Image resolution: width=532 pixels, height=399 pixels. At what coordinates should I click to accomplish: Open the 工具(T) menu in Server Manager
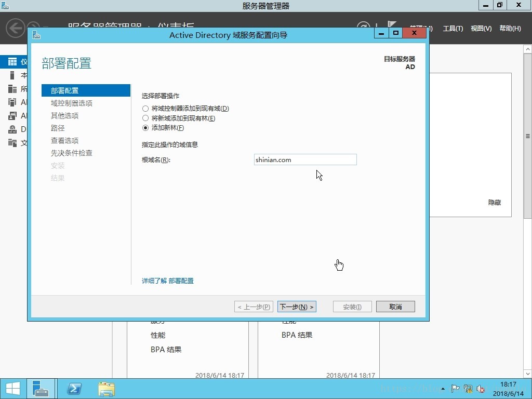453,29
